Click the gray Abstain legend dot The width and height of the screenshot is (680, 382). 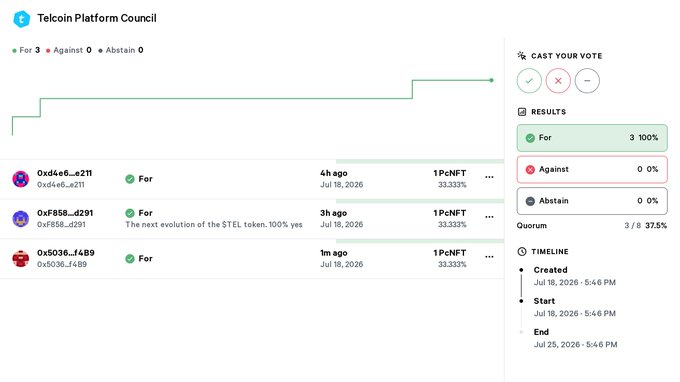coord(101,51)
